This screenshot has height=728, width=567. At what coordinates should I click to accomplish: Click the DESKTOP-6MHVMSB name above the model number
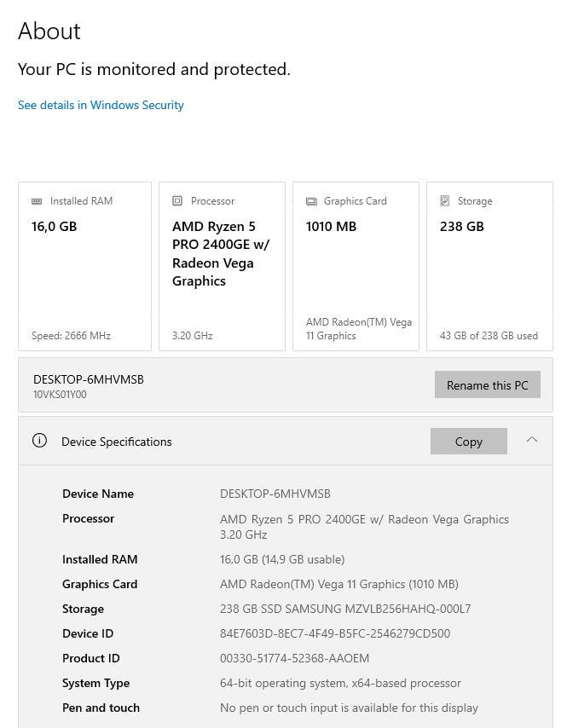[89, 379]
